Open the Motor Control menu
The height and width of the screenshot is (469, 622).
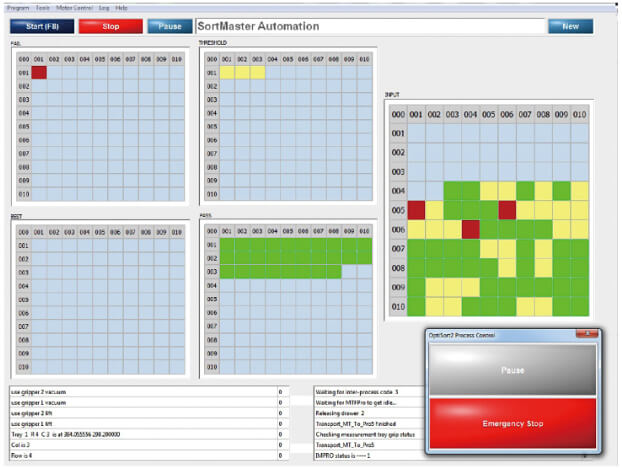pos(74,8)
